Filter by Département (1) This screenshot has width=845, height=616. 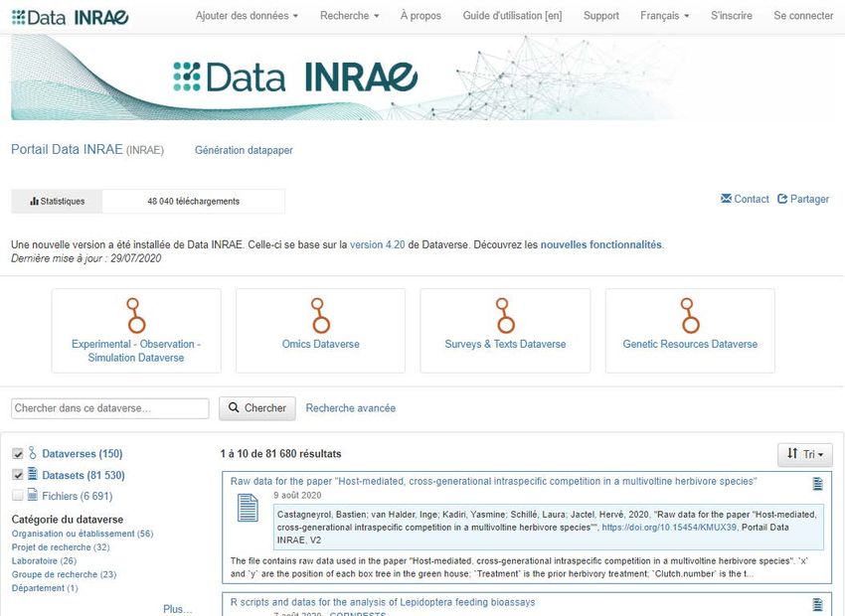pos(45,588)
